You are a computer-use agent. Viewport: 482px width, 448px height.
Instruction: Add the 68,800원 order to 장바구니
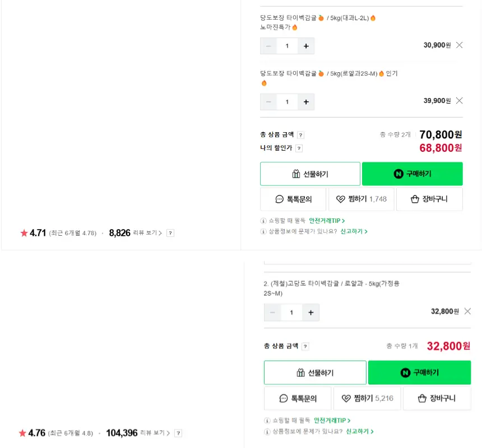click(x=429, y=199)
